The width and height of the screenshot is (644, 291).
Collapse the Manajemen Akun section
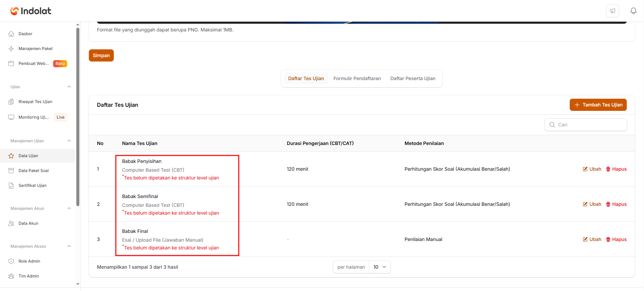click(69, 209)
